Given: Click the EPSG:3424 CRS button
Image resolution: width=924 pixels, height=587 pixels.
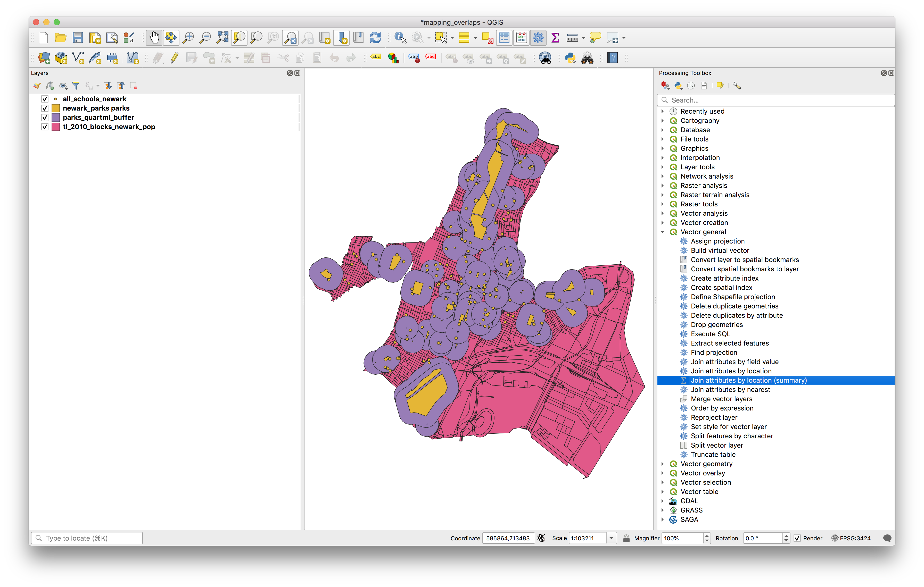Looking at the screenshot, I should click(851, 538).
